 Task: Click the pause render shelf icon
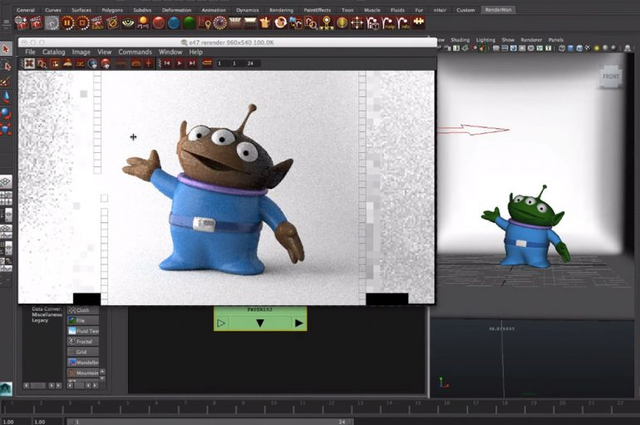point(67,23)
